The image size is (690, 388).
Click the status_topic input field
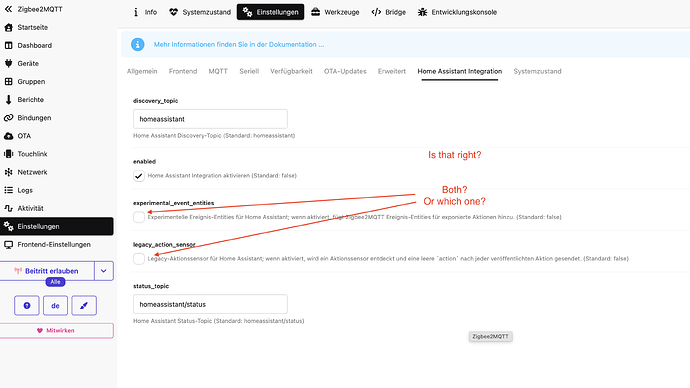pyautogui.click(x=210, y=304)
